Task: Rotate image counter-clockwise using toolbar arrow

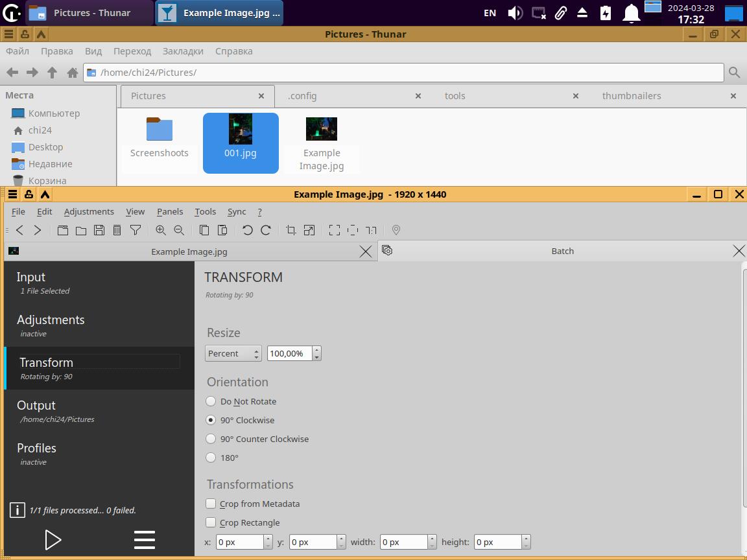Action: (x=247, y=230)
